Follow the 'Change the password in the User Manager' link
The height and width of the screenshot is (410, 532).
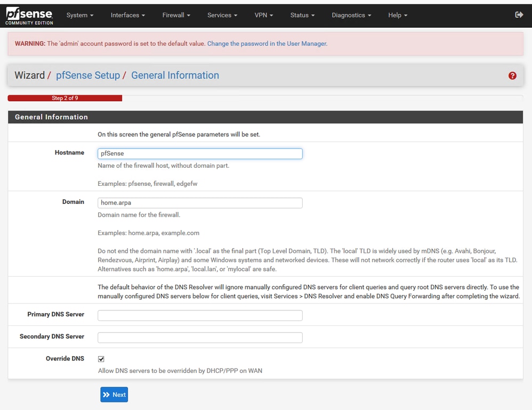click(x=268, y=44)
